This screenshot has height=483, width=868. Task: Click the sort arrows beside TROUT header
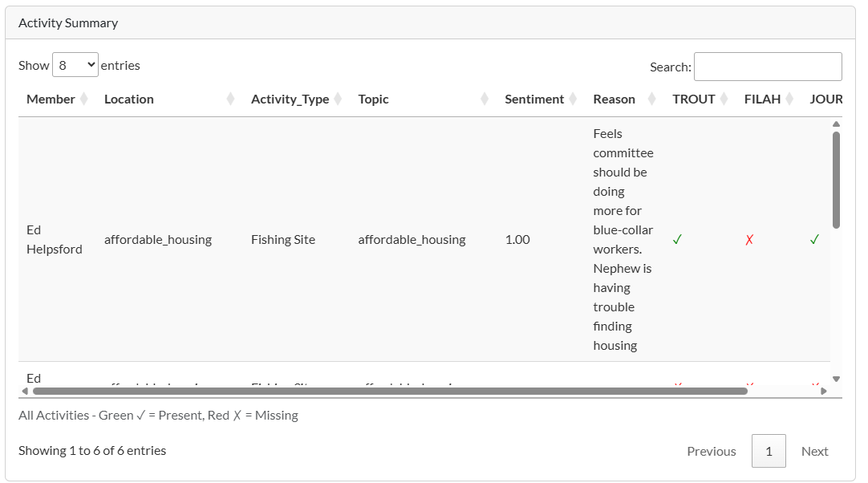coord(724,99)
